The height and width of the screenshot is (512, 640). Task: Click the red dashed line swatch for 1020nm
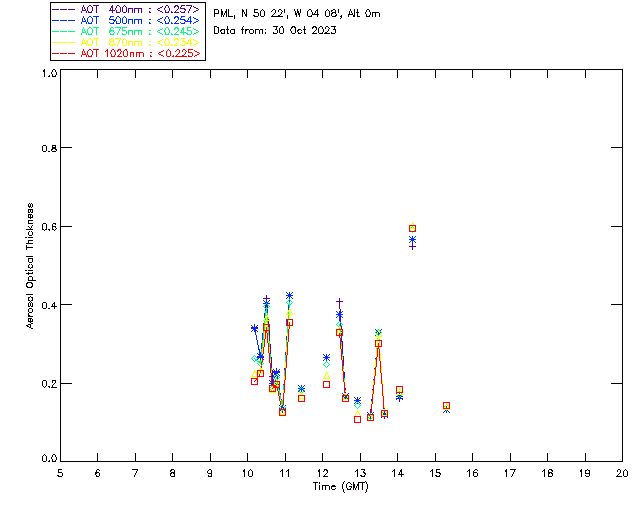(64, 53)
